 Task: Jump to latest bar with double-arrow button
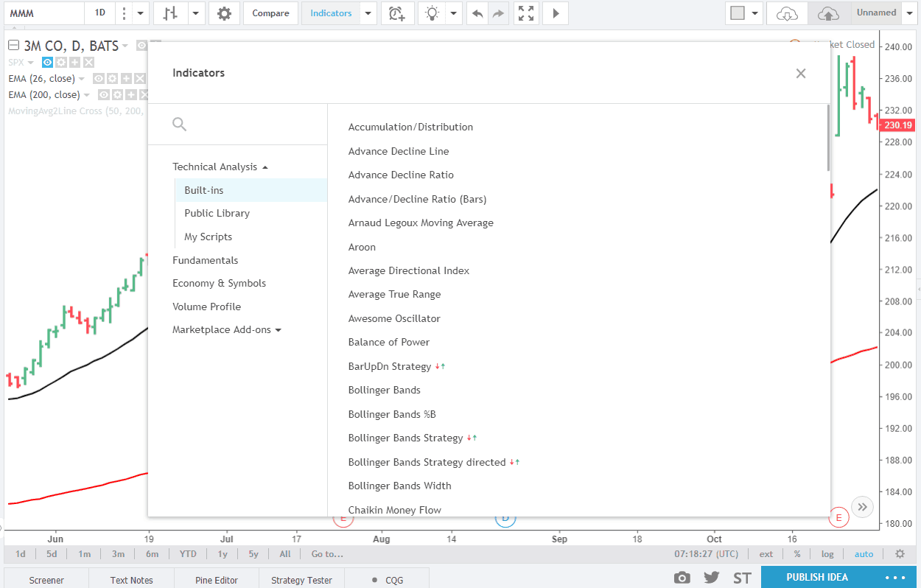863,507
